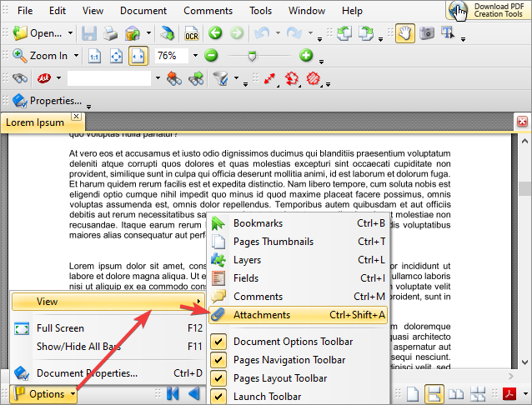Image resolution: width=532 pixels, height=405 pixels.
Task: Select the Hand tool
Action: [404, 33]
